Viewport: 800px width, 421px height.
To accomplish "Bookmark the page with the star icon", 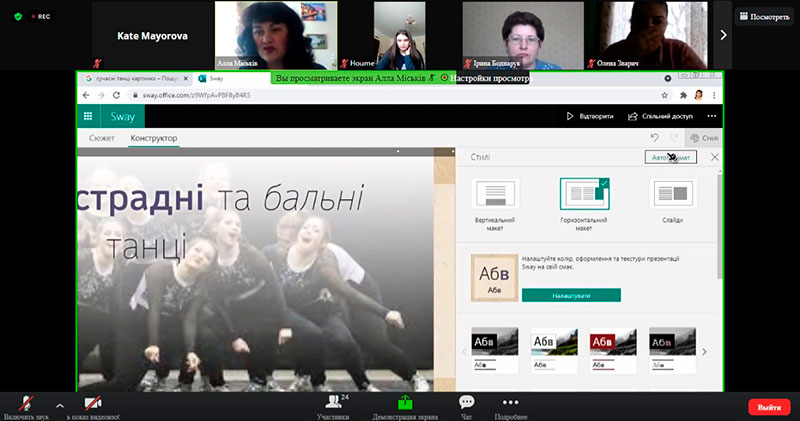I will tap(664, 95).
